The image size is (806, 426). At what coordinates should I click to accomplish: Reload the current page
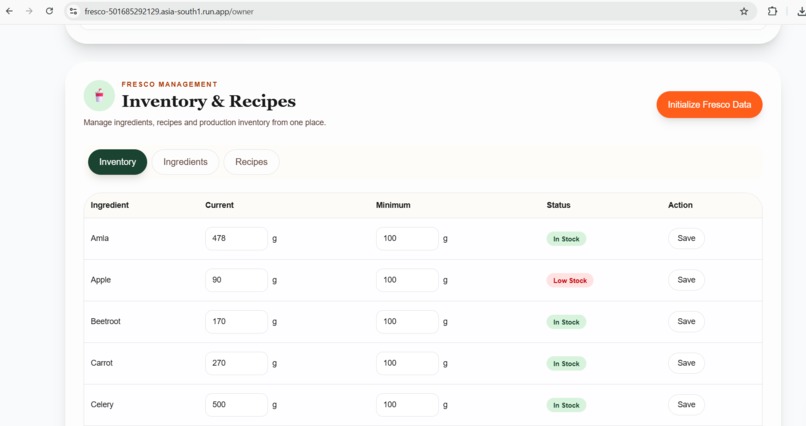tap(49, 11)
